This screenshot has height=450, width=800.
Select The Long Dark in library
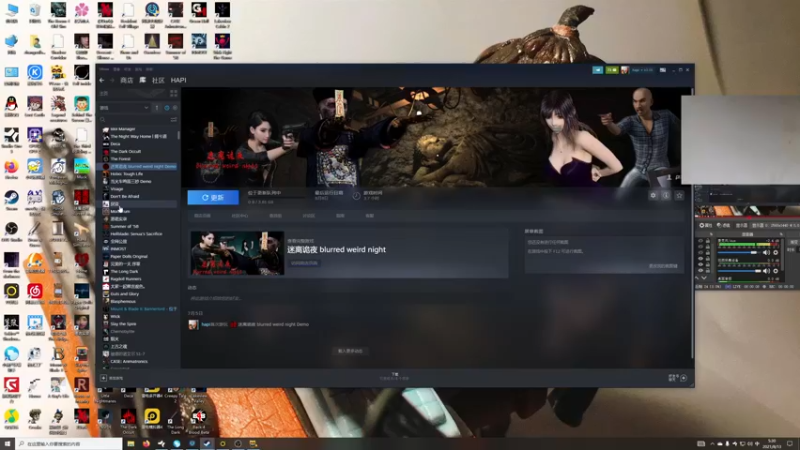coord(124,271)
